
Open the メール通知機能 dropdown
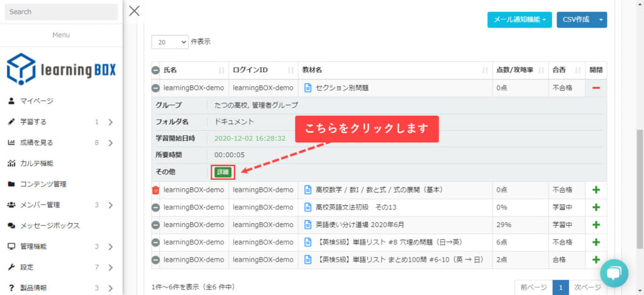(x=519, y=20)
